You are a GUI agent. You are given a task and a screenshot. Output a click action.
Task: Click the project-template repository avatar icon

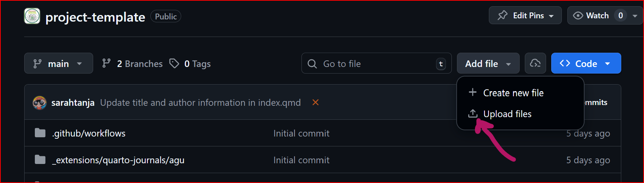(x=32, y=16)
